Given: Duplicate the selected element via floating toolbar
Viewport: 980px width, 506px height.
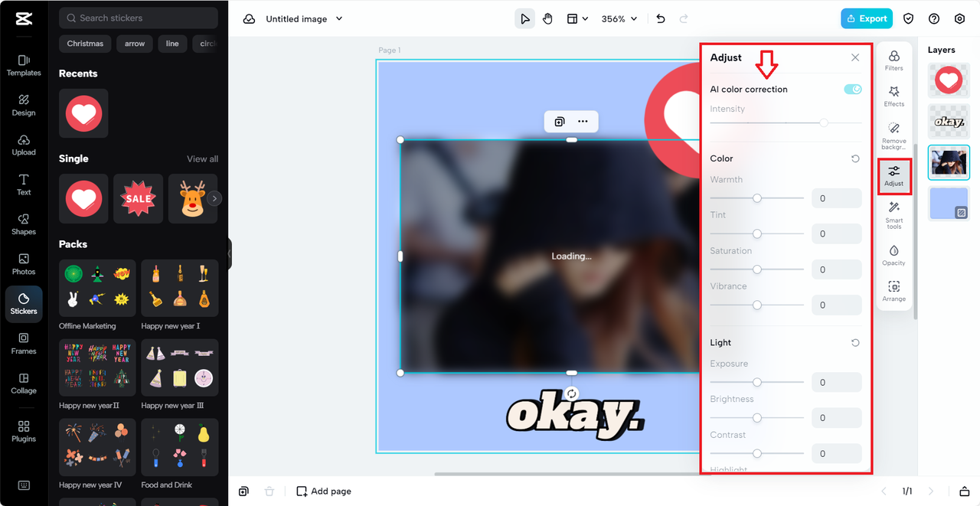Looking at the screenshot, I should point(560,122).
